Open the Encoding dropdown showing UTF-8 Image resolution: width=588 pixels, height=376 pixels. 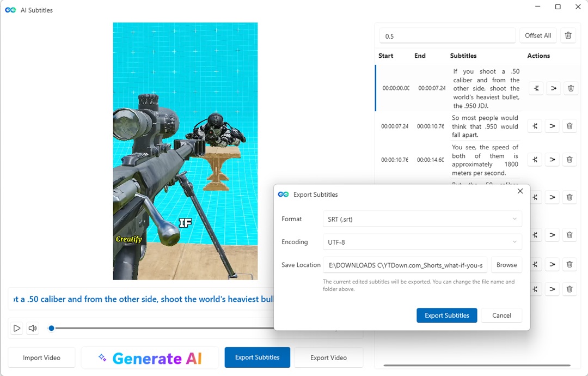pos(422,242)
